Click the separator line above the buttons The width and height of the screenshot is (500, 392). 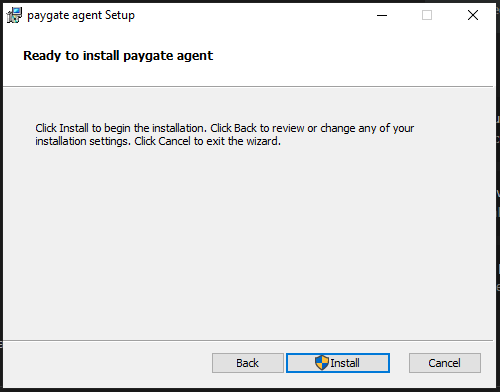pos(248,341)
